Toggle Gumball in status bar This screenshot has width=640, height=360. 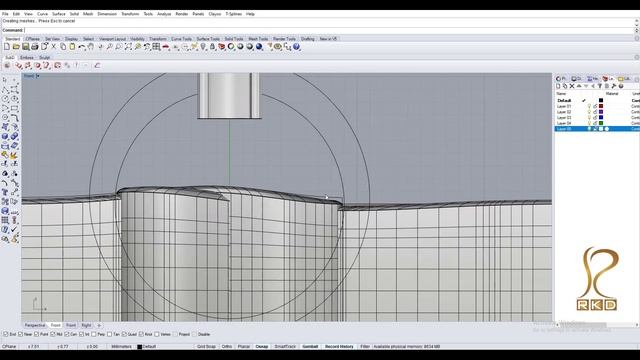click(310, 347)
